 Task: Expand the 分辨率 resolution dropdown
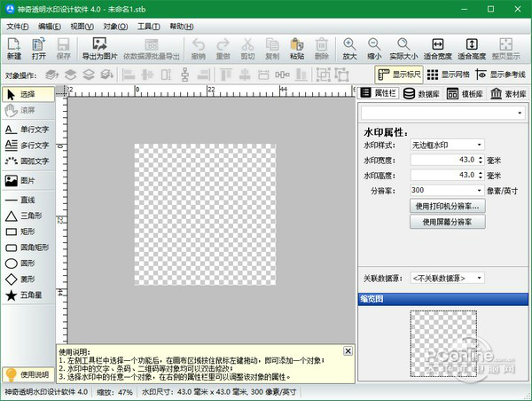click(447, 190)
